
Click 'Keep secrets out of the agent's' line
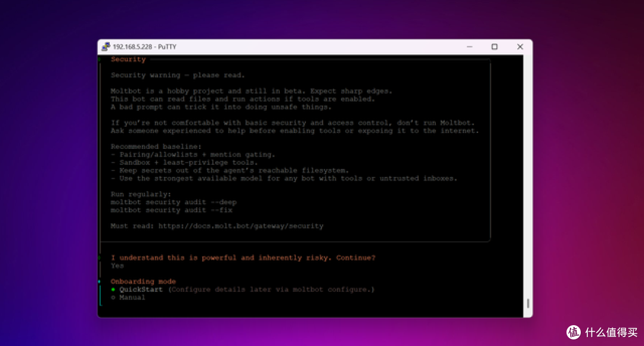click(230, 170)
